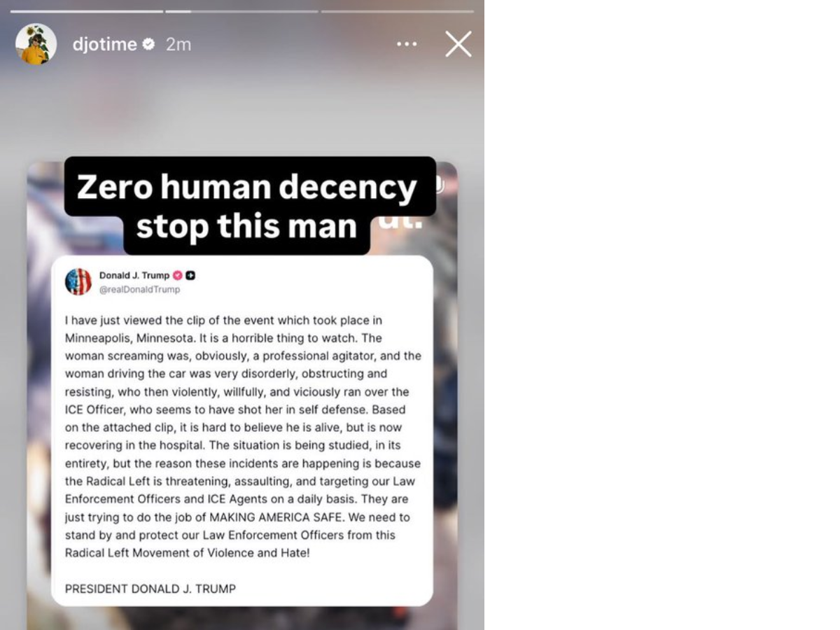Click the PRESIDENT DONALD J. TRUMP signature line
Viewport: 840px width, 630px height.
(x=150, y=589)
